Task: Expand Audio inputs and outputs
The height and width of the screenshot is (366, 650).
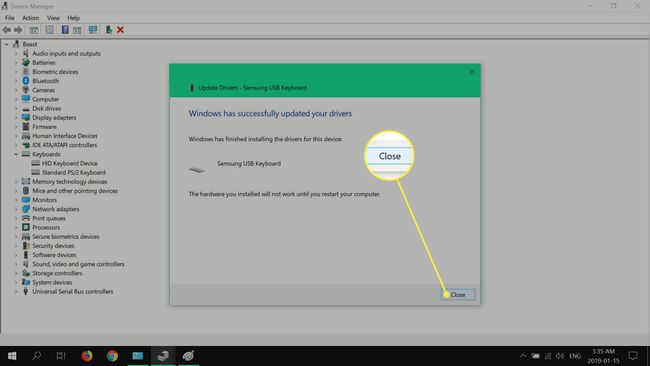Action: (16, 53)
